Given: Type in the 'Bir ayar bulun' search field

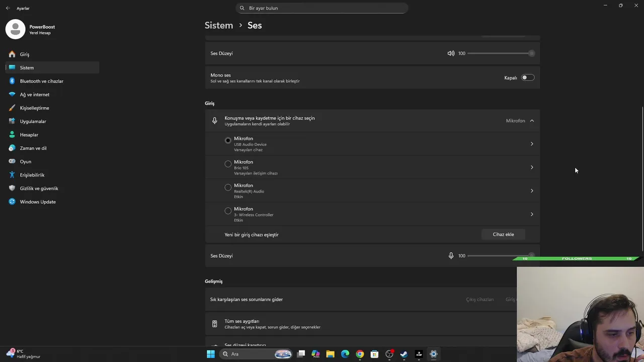Looking at the screenshot, I should click(322, 8).
